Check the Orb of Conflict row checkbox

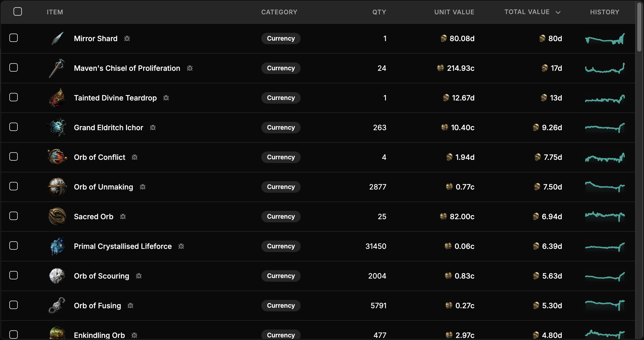pos(14,157)
